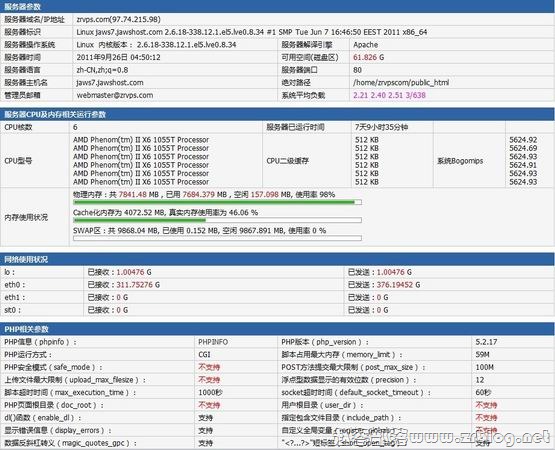Click the hostname value jaws7.jawshost.com
555x450 pixels.
coord(110,82)
